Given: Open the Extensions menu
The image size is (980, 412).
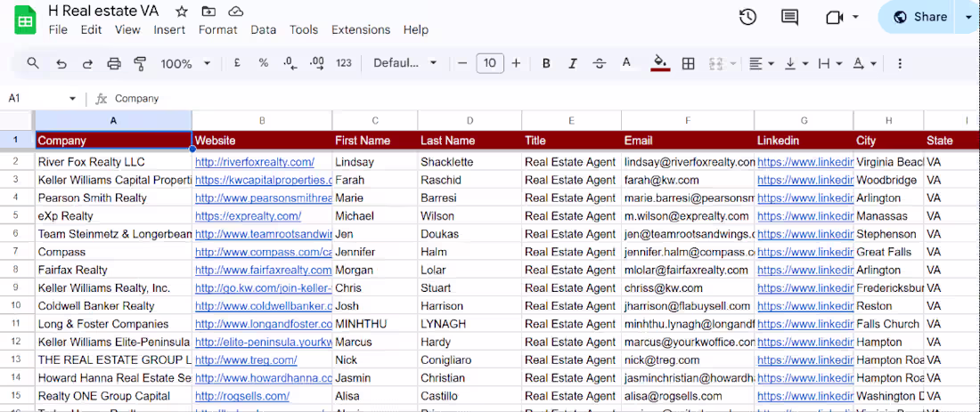Looking at the screenshot, I should 361,29.
